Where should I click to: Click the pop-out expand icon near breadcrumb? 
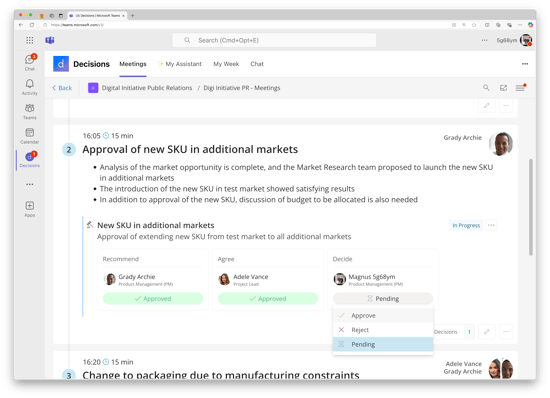tap(503, 88)
